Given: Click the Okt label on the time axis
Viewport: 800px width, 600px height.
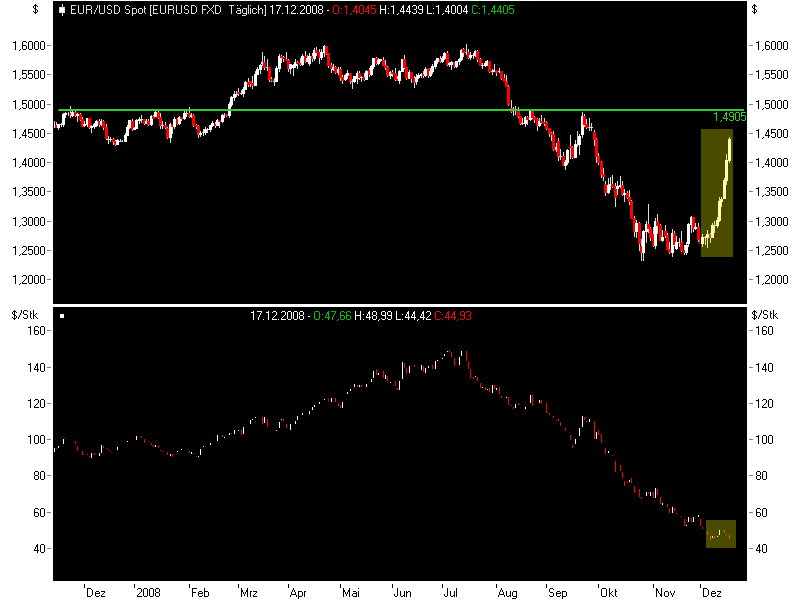Looking at the screenshot, I should pyautogui.click(x=609, y=591).
